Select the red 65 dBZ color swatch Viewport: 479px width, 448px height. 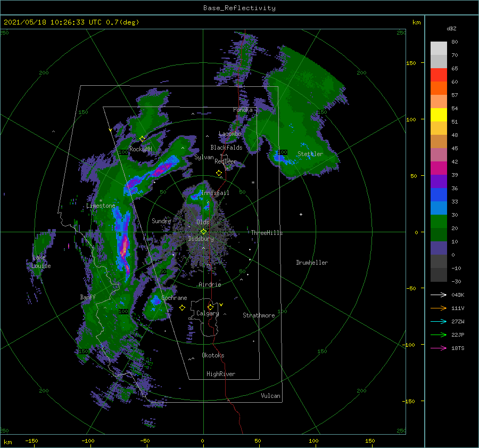(x=439, y=75)
